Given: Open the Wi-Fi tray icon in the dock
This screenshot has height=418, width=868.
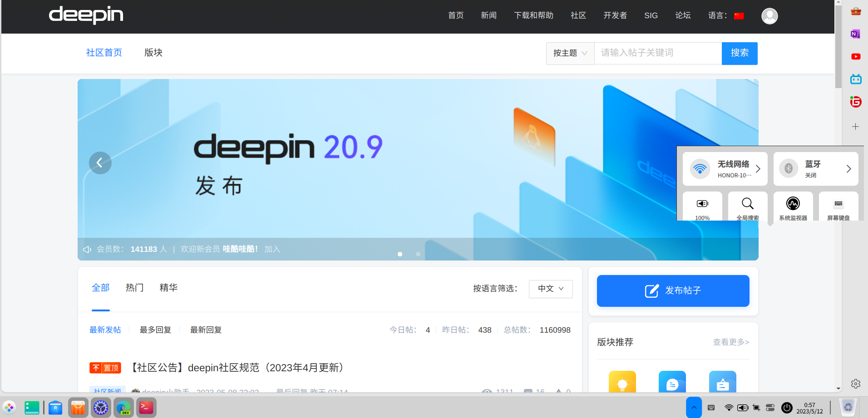Looking at the screenshot, I should 729,408.
